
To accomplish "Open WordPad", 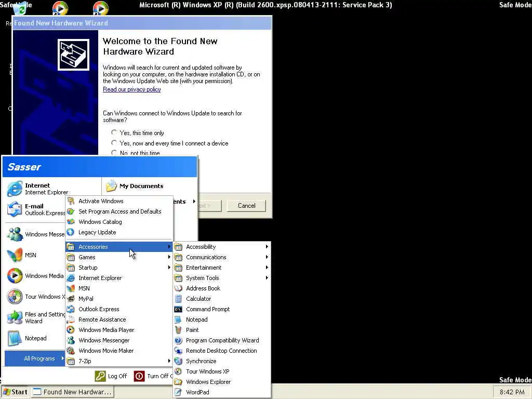I will tap(222, 392).
